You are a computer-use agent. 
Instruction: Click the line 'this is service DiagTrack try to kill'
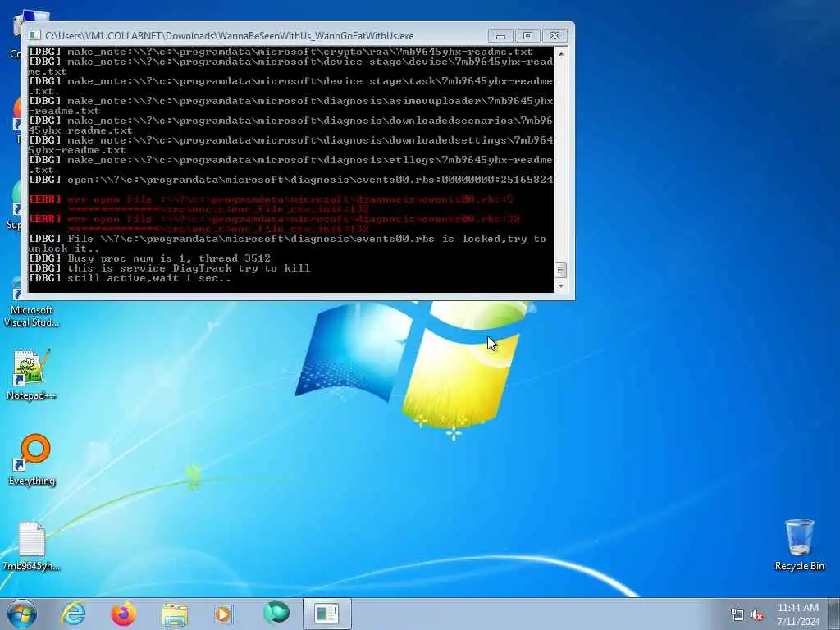coord(169,268)
